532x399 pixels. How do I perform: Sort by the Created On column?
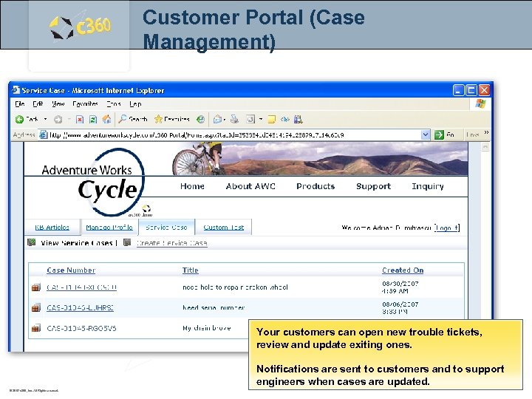pyautogui.click(x=403, y=270)
